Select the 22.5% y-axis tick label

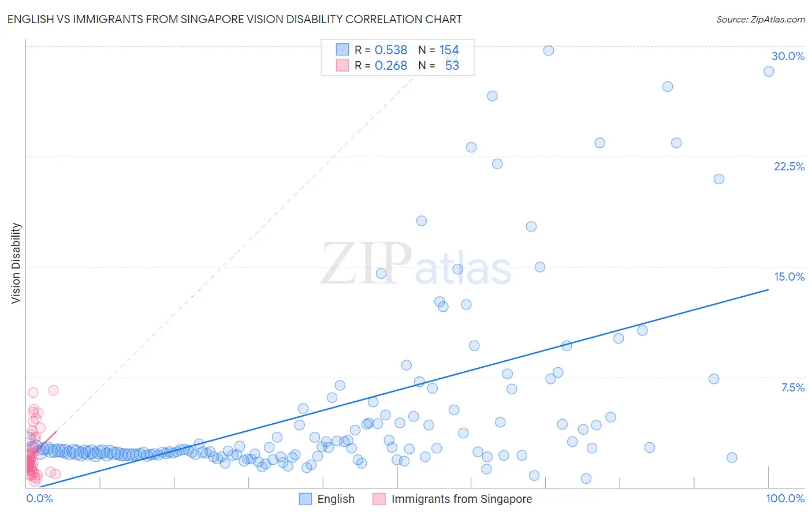(x=789, y=166)
